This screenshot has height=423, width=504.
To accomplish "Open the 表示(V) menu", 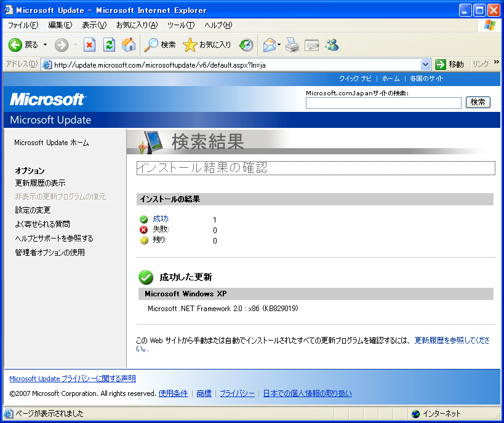I will click(94, 25).
